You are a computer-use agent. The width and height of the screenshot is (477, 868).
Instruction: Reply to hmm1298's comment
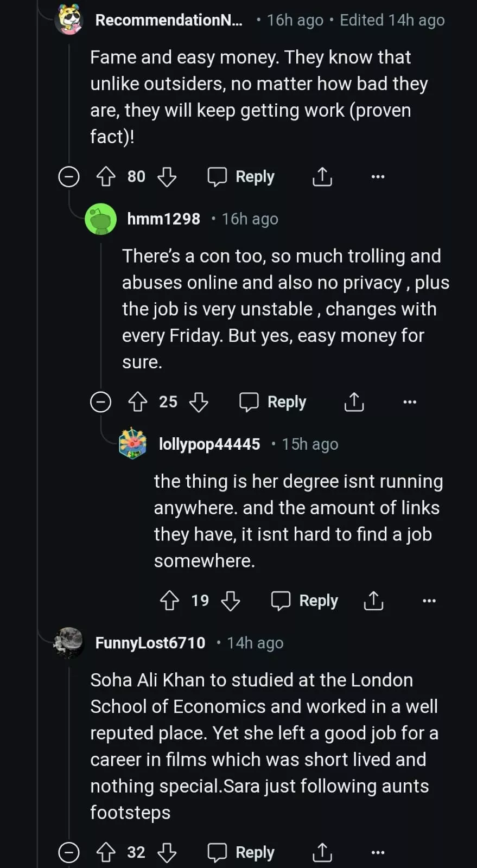click(273, 402)
